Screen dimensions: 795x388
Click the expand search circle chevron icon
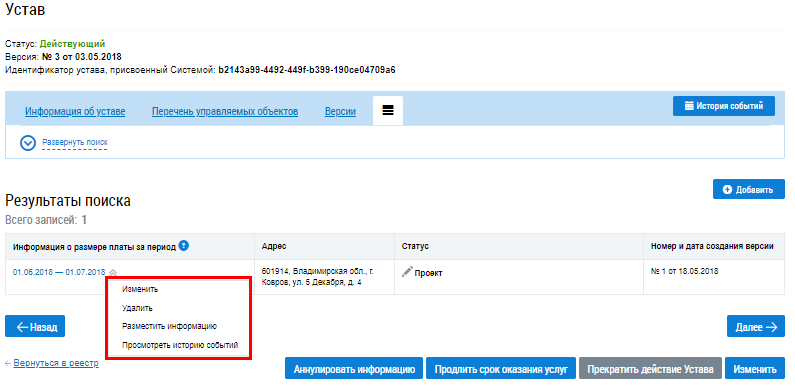28,143
